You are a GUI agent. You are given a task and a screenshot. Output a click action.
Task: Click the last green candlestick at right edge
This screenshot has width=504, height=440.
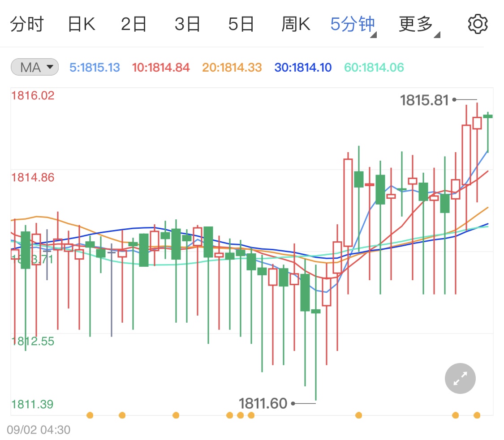tap(488, 132)
